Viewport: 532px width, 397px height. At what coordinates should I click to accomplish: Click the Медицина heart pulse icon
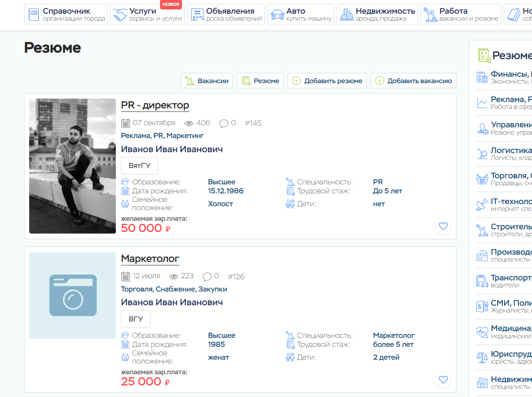pyautogui.click(x=482, y=332)
